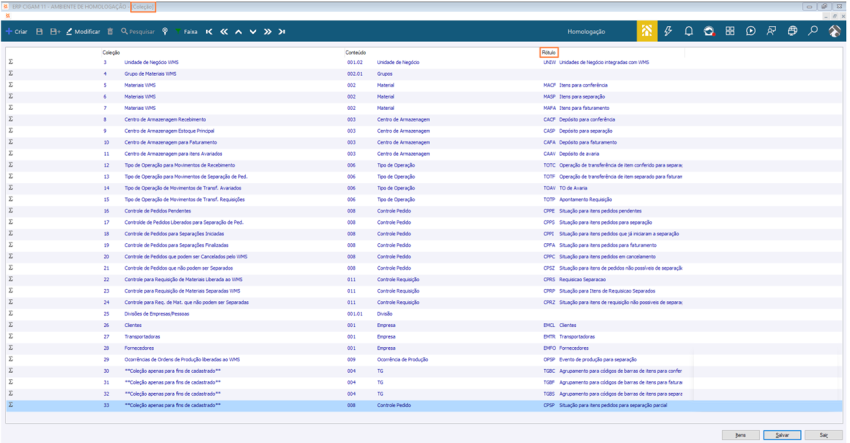Viewport: 850px width, 443px height.
Task: Click the Sair button
Action: point(823,435)
